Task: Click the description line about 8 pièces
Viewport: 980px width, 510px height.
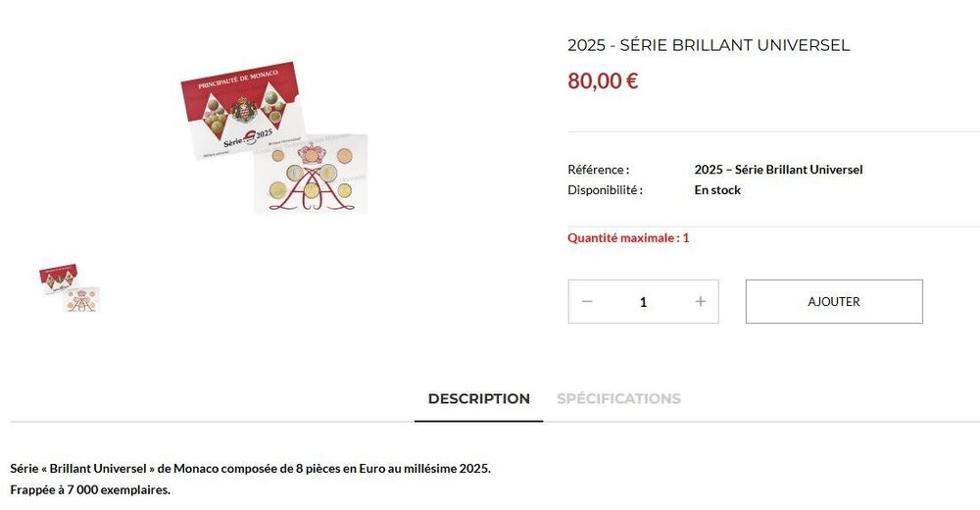Action: (250, 469)
